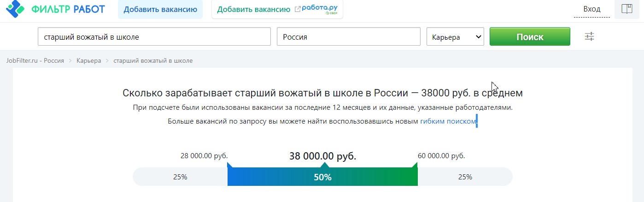Click the left 28 000 руб. marker triangle
Viewport: 644px width, 202px height.
click(x=230, y=165)
